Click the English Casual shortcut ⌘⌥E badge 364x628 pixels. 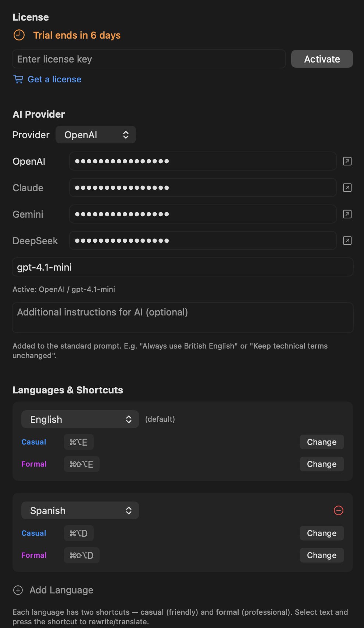[79, 442]
